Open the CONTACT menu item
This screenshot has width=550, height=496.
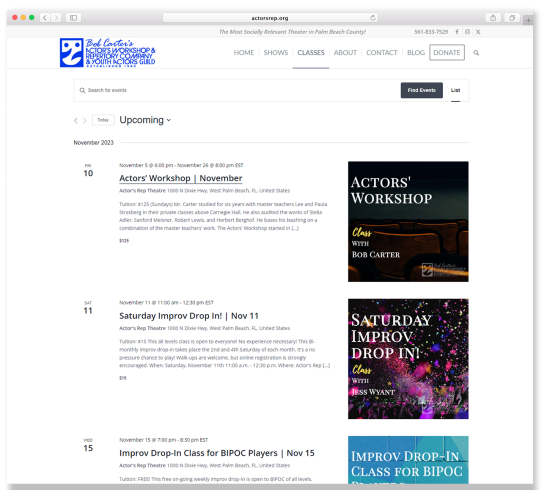pos(382,53)
